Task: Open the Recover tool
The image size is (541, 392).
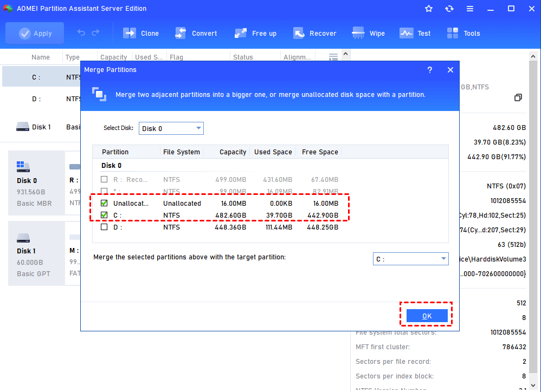Action: (x=314, y=33)
